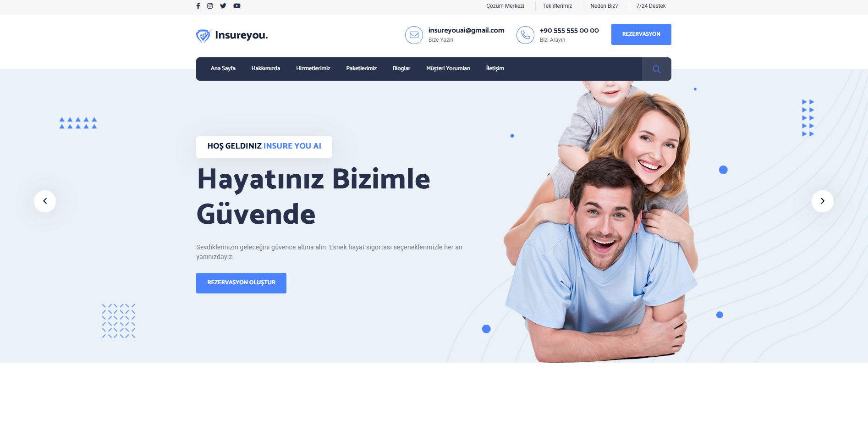Click HOŞ GELDINIZ INSURE YOU AI badge
The height and width of the screenshot is (431, 868).
coord(264,147)
